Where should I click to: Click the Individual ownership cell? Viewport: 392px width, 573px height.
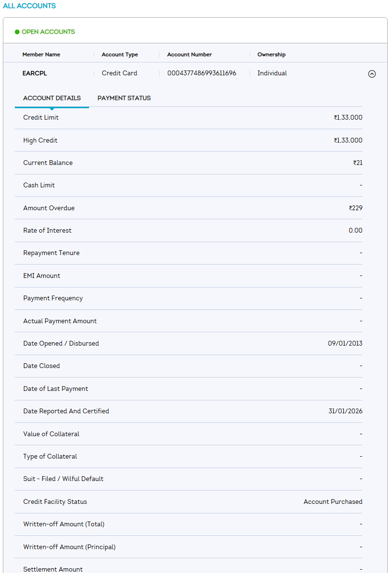[x=272, y=73]
